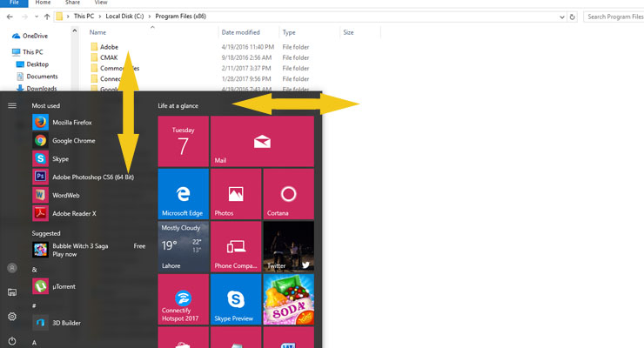Select This PC in address breadcrumb

point(84,16)
